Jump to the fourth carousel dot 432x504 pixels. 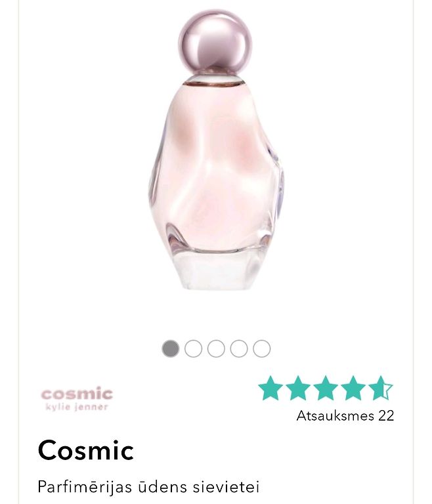point(239,348)
